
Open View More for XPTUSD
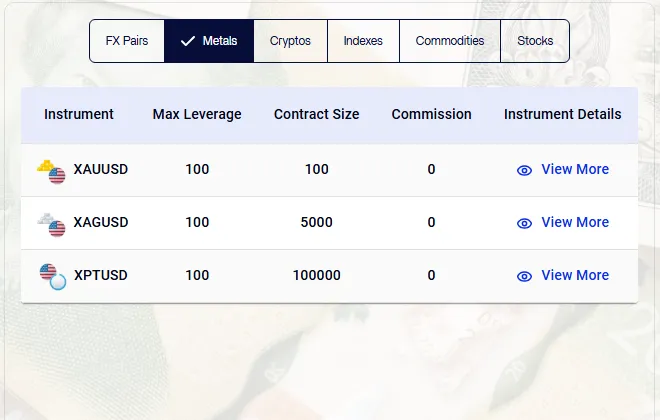point(574,276)
